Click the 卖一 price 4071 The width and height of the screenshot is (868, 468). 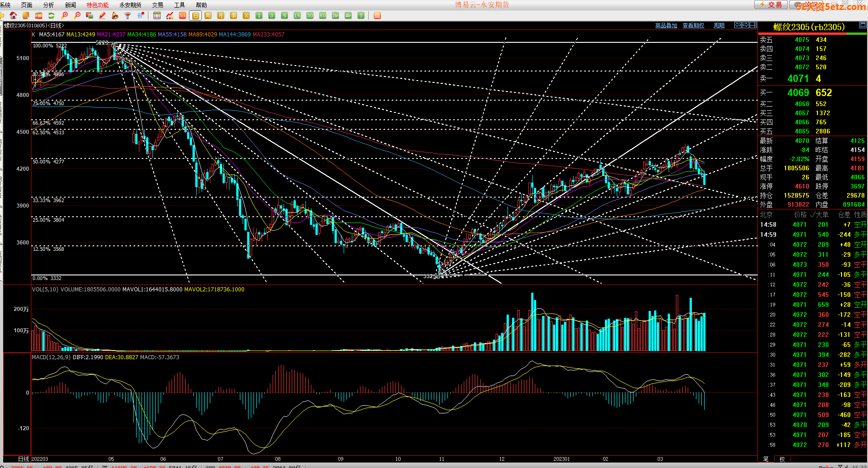[x=798, y=78]
